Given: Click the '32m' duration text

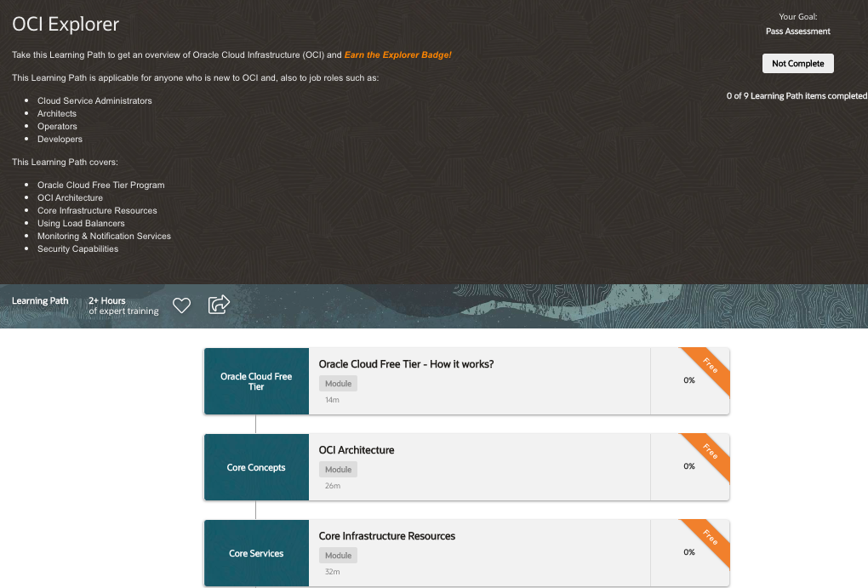Looking at the screenshot, I should point(332,571).
